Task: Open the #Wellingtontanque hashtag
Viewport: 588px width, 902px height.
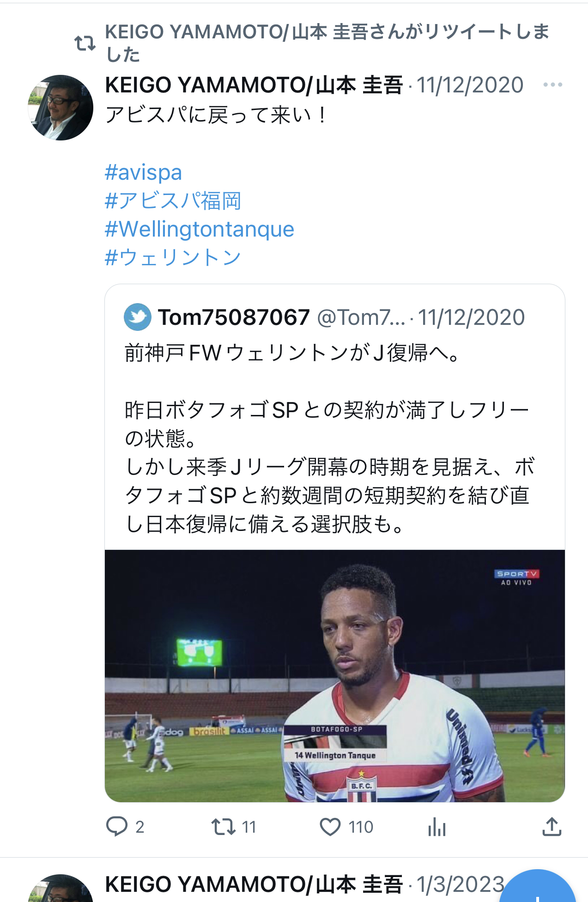Action: (200, 229)
